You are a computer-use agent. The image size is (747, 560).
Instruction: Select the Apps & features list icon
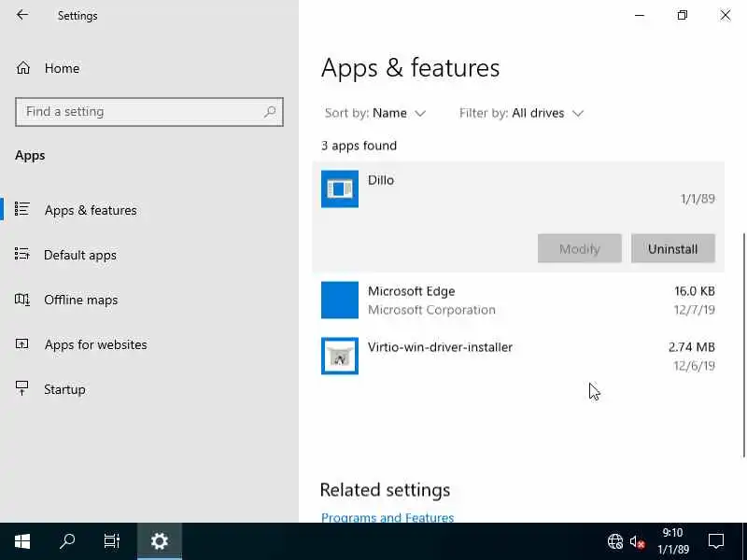click(21, 209)
